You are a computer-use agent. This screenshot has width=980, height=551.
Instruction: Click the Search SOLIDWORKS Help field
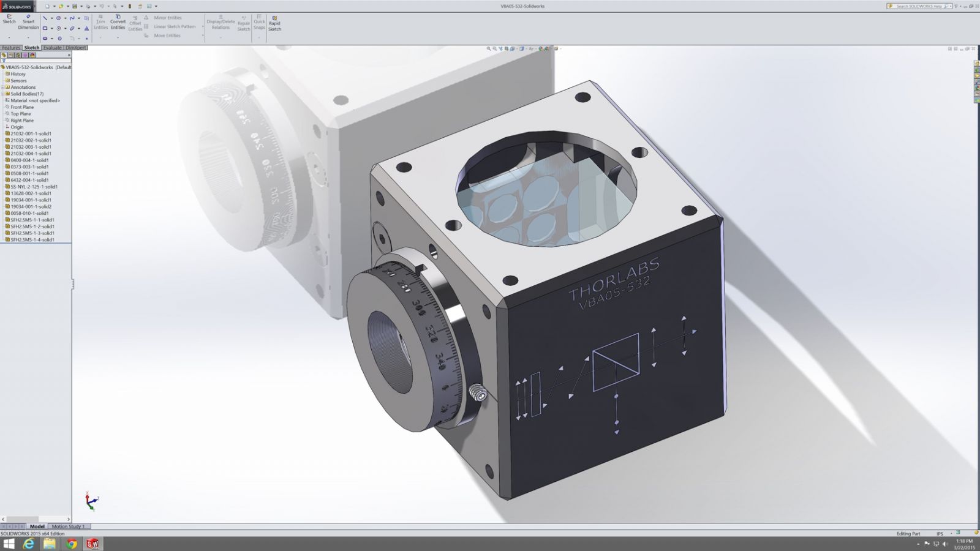click(919, 6)
